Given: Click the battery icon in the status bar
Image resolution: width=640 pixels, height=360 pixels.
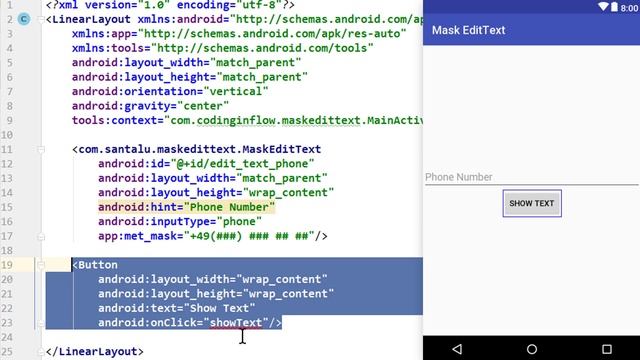Looking at the screenshot, I should 614,7.
